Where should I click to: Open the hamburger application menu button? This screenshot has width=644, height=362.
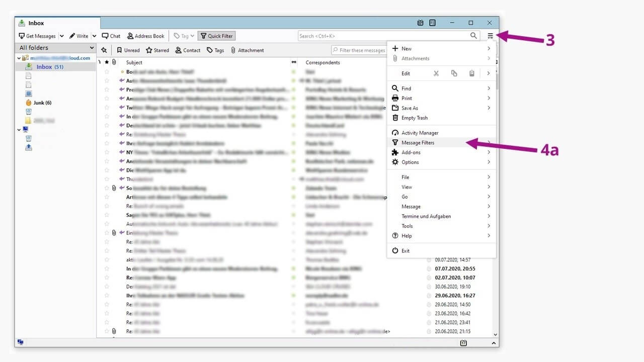pos(490,36)
